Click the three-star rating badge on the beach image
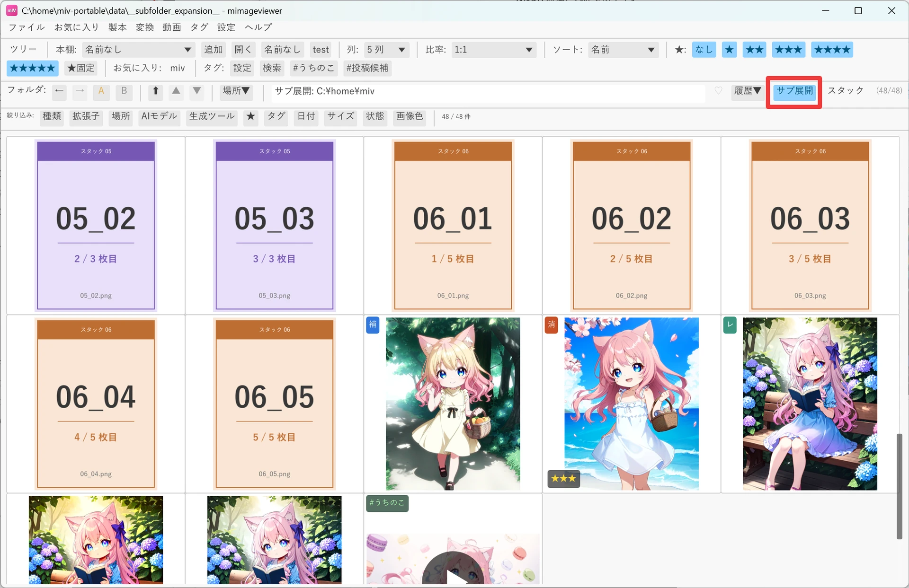 [x=563, y=478]
